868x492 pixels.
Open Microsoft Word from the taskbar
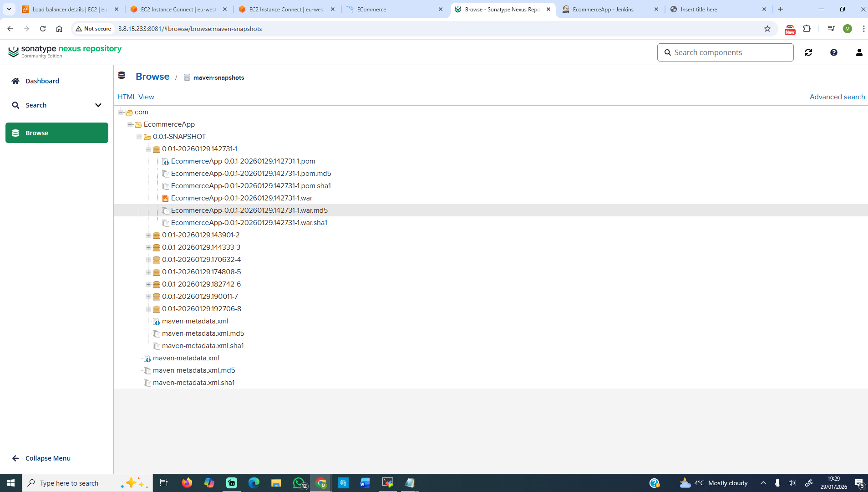coord(365,483)
